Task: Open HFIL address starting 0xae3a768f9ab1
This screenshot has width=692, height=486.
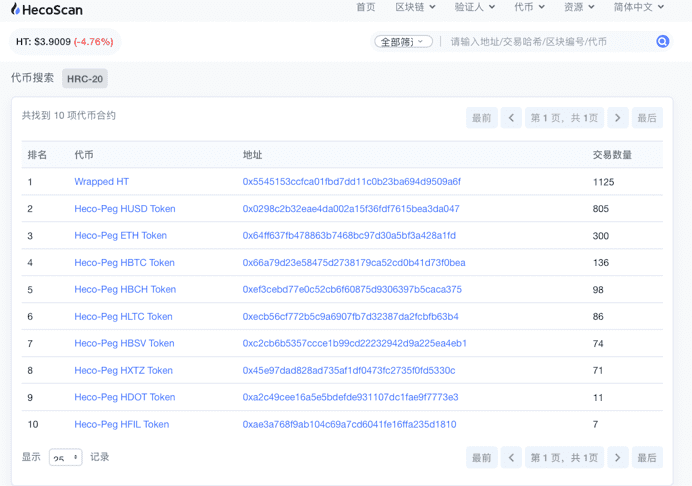Action: (x=350, y=424)
